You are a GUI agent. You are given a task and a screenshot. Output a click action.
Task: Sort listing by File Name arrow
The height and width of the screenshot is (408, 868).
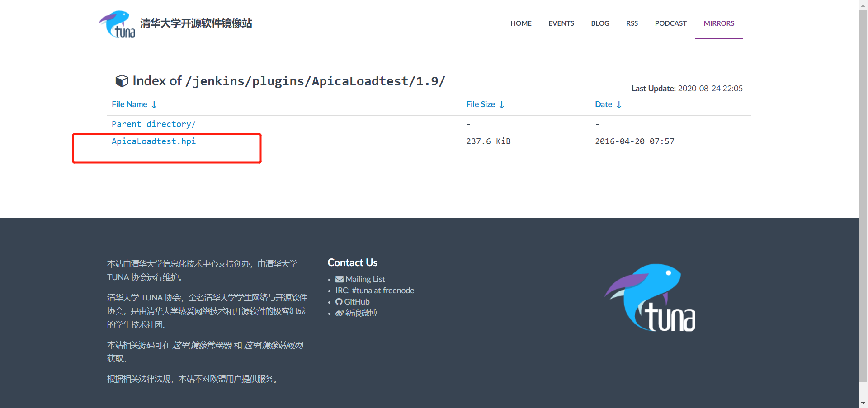[154, 104]
